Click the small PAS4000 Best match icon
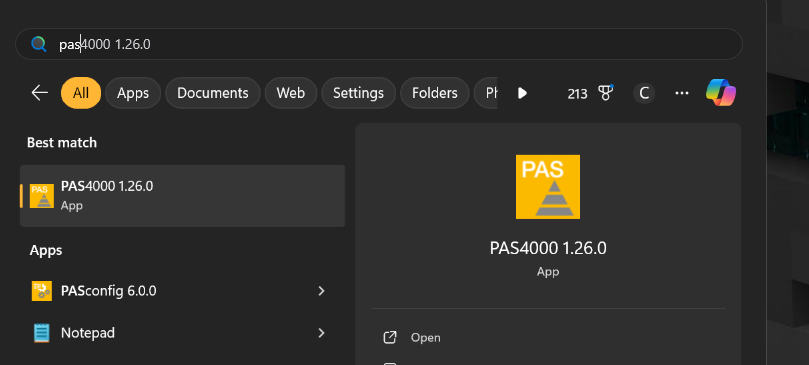Image resolution: width=809 pixels, height=365 pixels. coord(42,196)
